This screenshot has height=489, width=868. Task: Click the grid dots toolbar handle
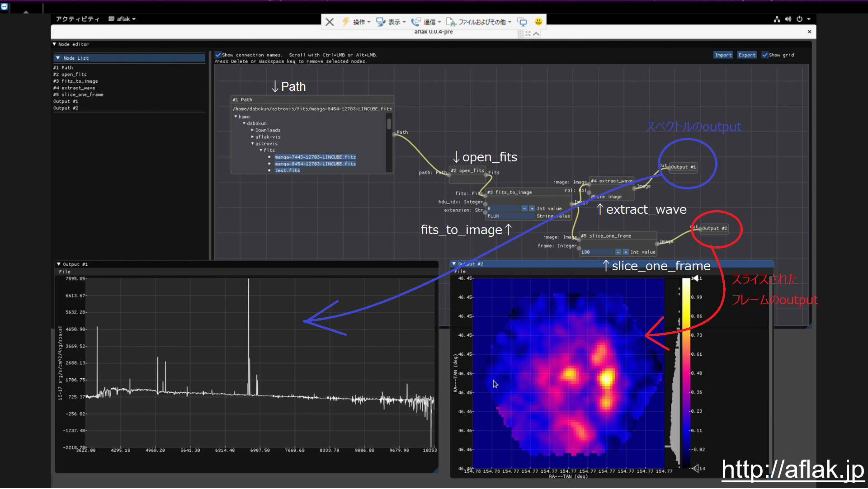point(521,33)
